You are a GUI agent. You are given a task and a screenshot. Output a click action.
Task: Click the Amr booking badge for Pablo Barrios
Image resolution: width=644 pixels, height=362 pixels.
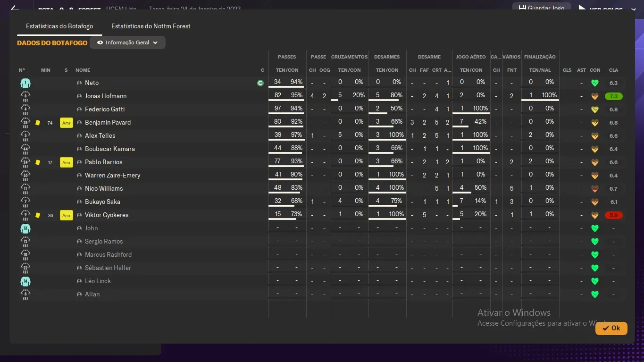click(x=66, y=162)
